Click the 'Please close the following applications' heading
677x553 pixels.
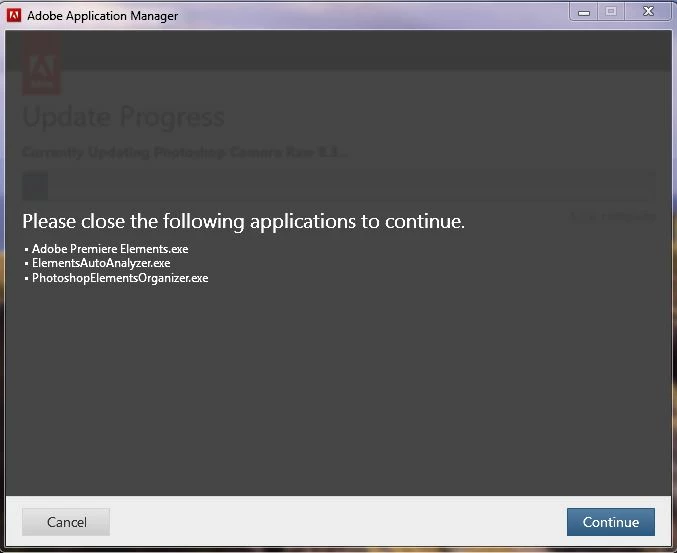(x=244, y=221)
